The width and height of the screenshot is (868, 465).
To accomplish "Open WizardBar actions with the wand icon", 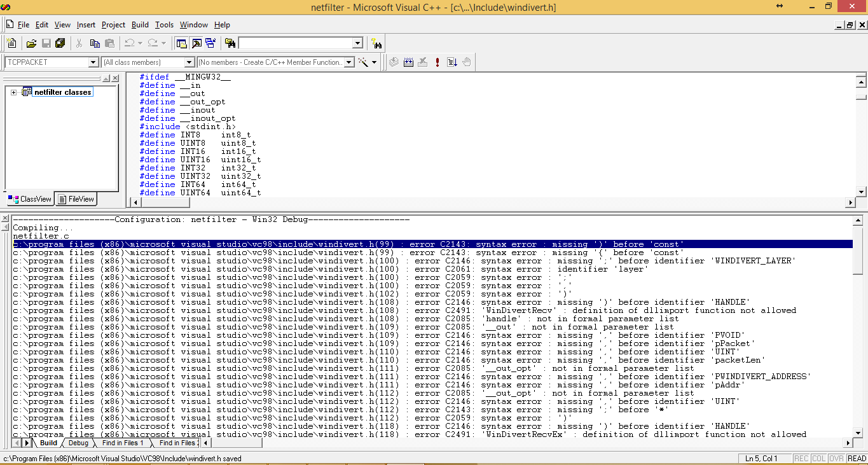I will coord(364,62).
